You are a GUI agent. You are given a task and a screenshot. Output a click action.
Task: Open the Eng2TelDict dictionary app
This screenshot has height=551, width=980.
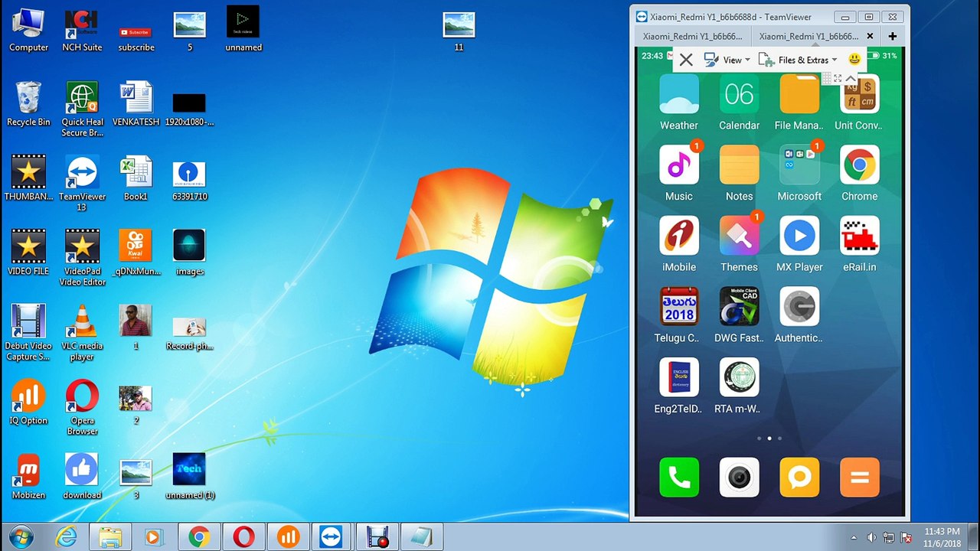[678, 377]
